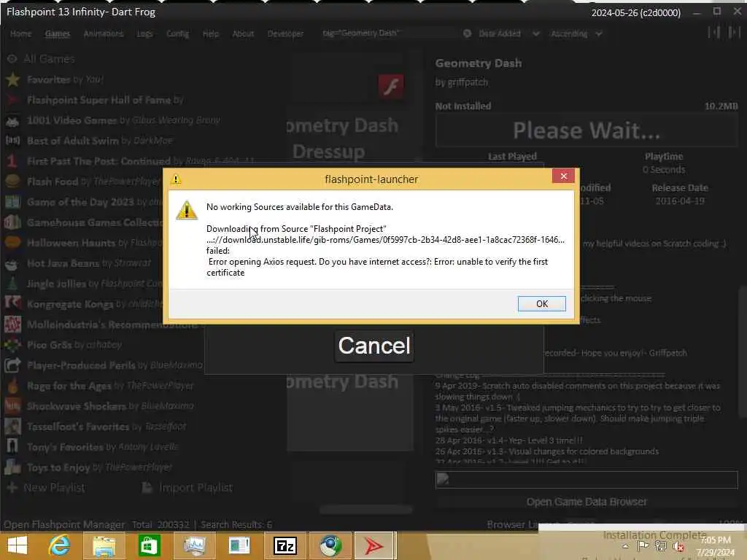This screenshot has width=747, height=560.
Task: Click the Flash Food burger icon
Action: point(12,182)
